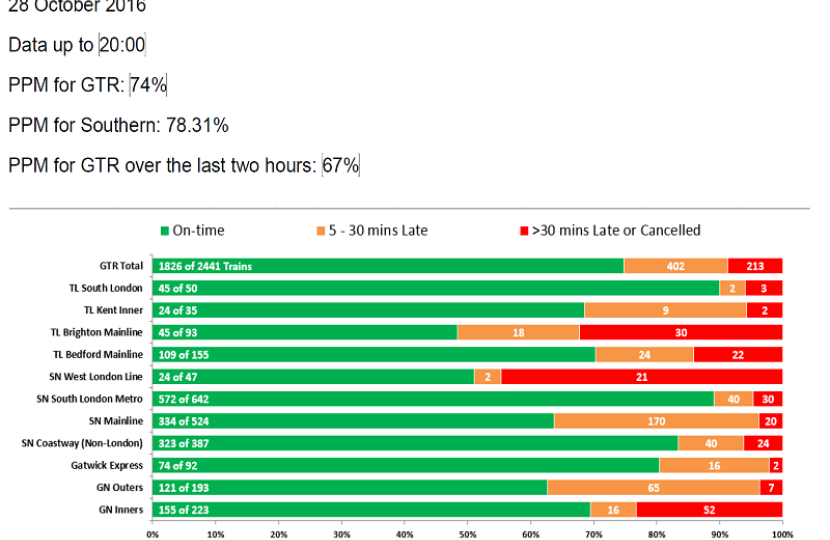Select the TL Brighton Mainline red 30 segment
Screen dimensions: 830x540
click(x=680, y=332)
